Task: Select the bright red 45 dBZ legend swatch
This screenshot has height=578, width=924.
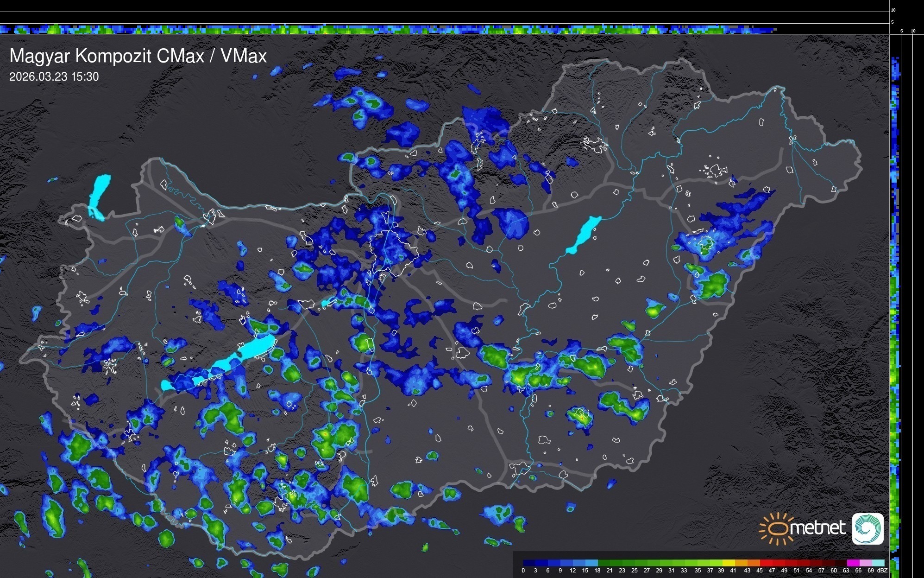Action: click(x=766, y=563)
